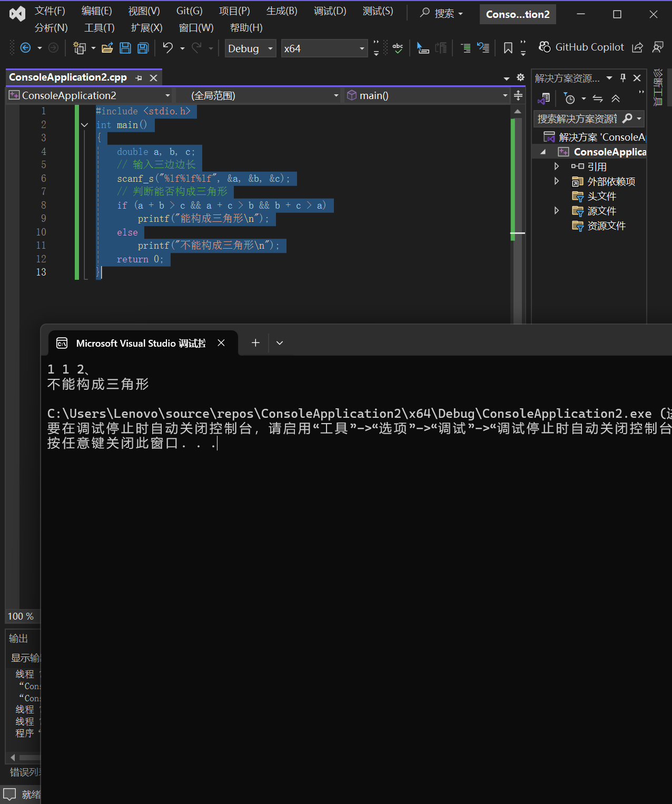Viewport: 672px width, 804px height.
Task: Open the x64 platform dropdown
Action: [324, 48]
